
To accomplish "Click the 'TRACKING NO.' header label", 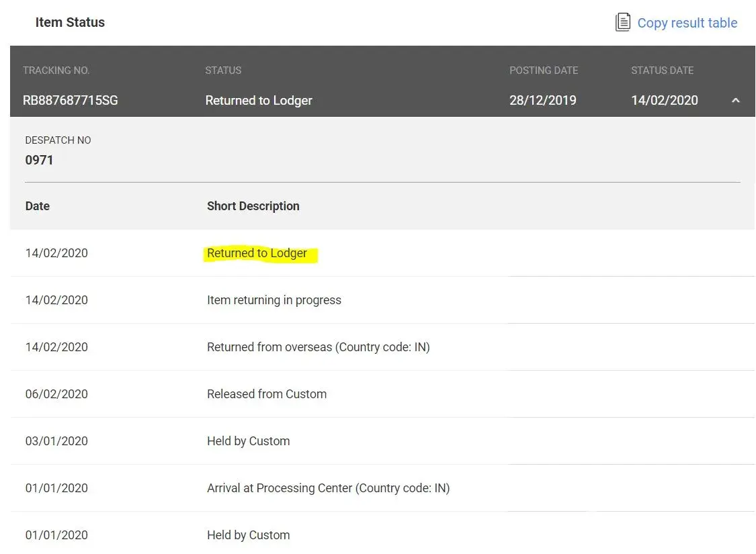I will click(56, 71).
